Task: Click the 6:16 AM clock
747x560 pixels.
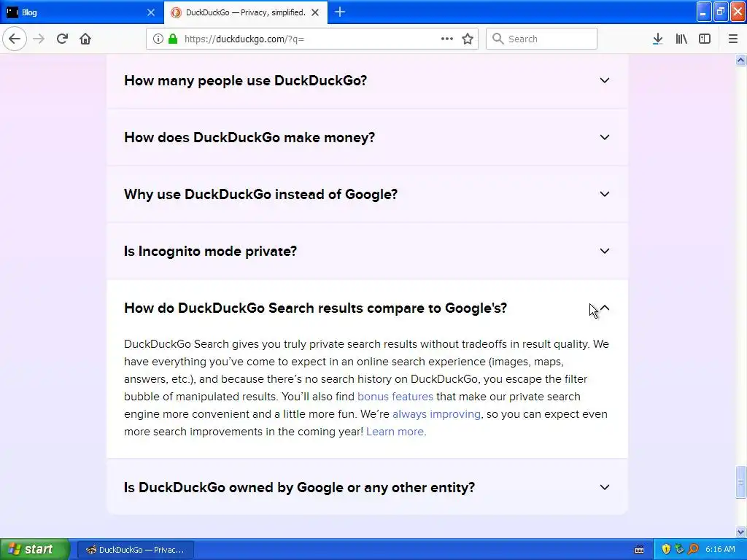Action: pyautogui.click(x=720, y=550)
